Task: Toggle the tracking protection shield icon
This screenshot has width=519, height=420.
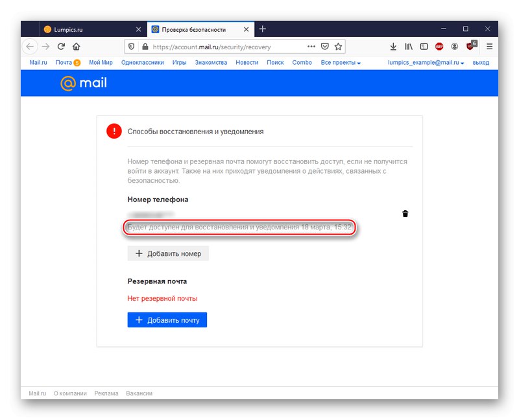Action: tap(131, 47)
